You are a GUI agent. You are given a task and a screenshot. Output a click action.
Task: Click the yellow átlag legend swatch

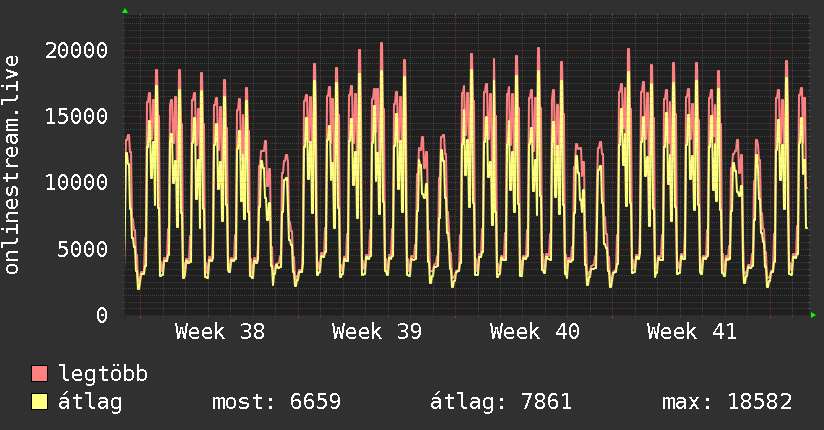coord(39,402)
